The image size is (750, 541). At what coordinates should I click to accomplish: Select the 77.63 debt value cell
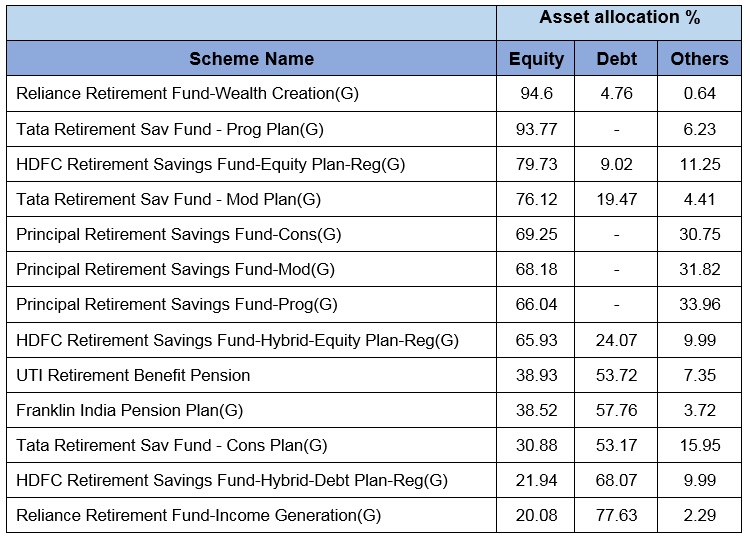[x=616, y=516]
